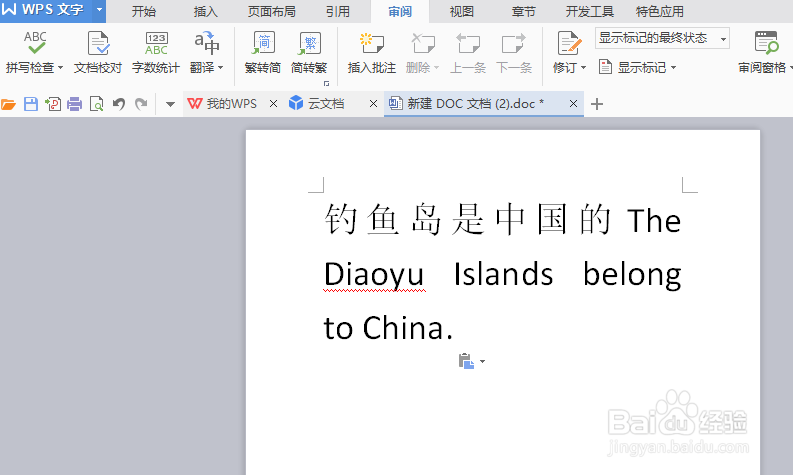Open Chinese conversion dialog launcher
This screenshot has width=793, height=475.
point(327,83)
